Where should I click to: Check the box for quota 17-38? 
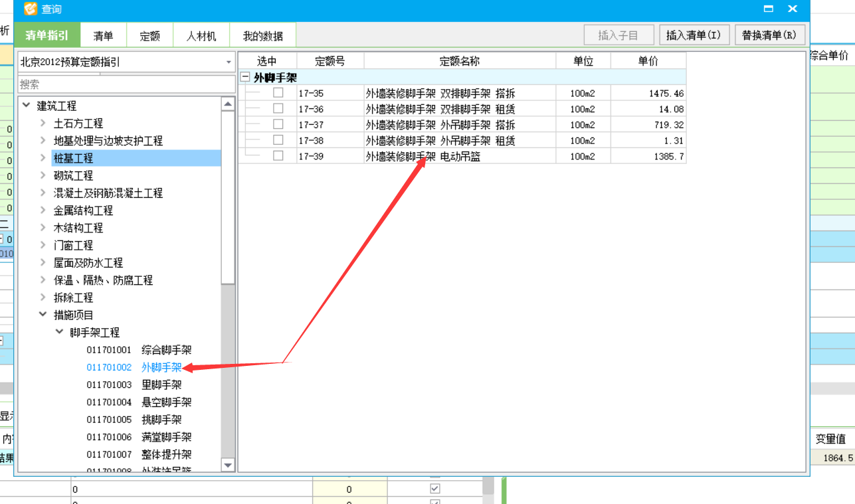click(278, 140)
